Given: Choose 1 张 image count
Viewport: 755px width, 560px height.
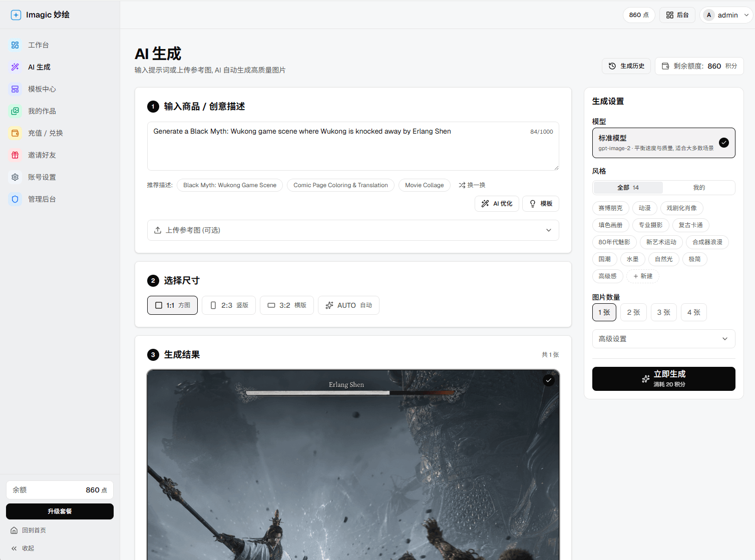Looking at the screenshot, I should tap(604, 312).
